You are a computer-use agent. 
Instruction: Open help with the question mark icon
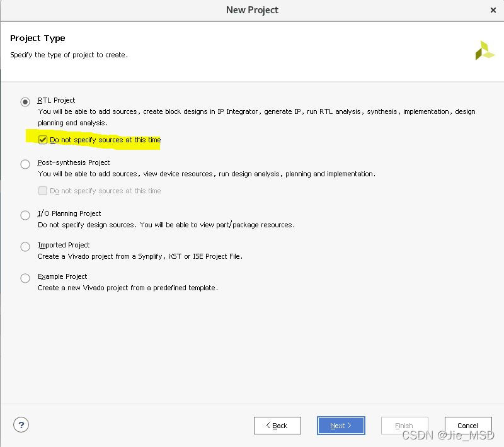tap(21, 425)
